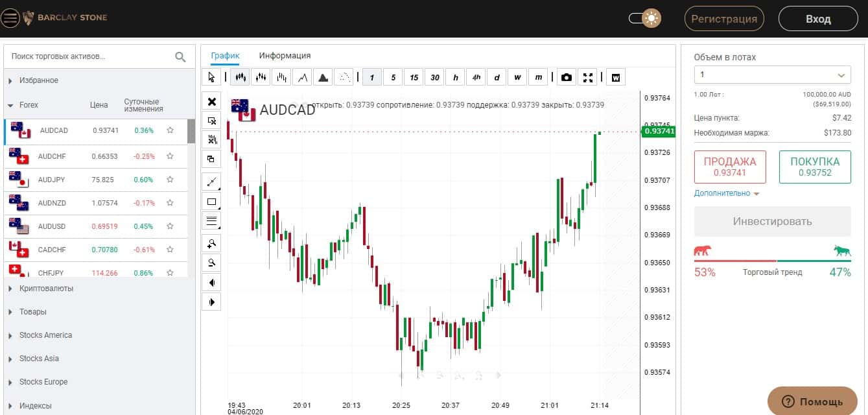The height and width of the screenshot is (415, 868).
Task: Set the 15-minute timeframe
Action: tap(414, 78)
